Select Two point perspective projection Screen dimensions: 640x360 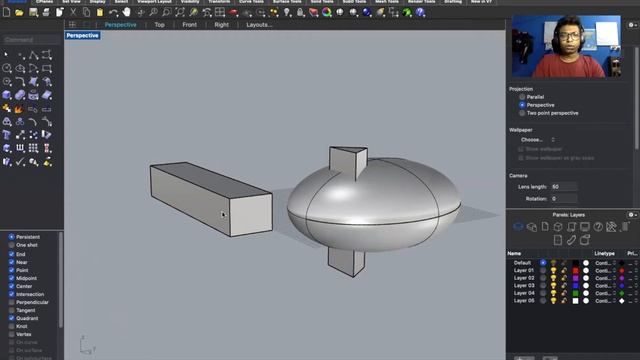point(522,113)
